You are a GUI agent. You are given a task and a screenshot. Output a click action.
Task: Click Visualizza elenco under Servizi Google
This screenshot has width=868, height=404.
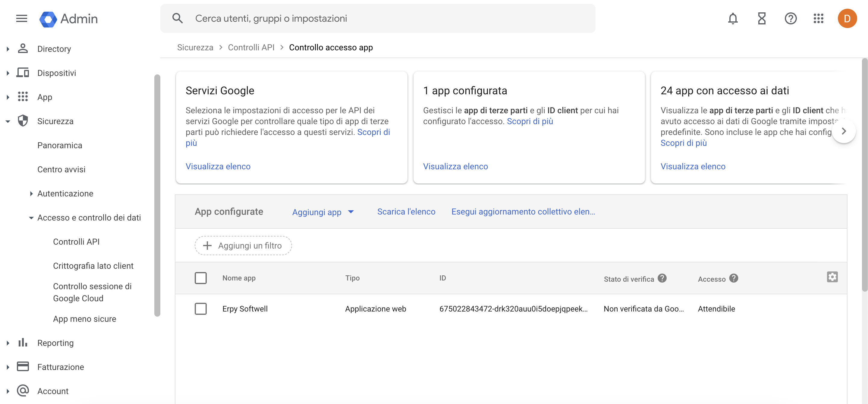(x=218, y=167)
